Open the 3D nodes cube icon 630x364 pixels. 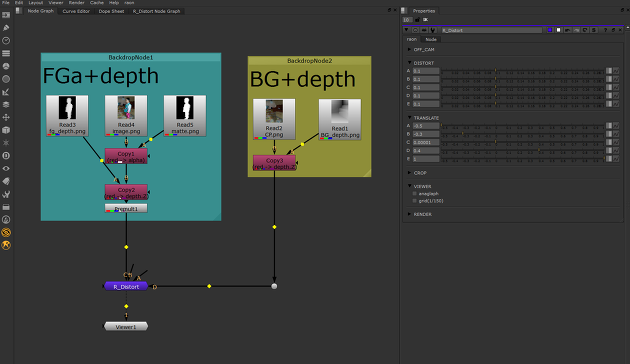coord(6,130)
